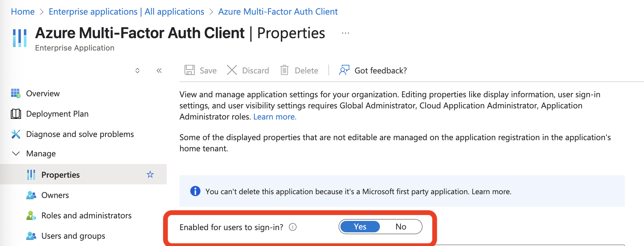Open Learn more link after Administrator roles

point(275,117)
